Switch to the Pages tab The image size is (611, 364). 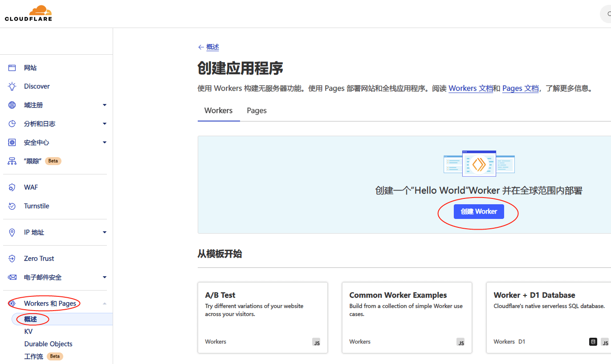(257, 111)
